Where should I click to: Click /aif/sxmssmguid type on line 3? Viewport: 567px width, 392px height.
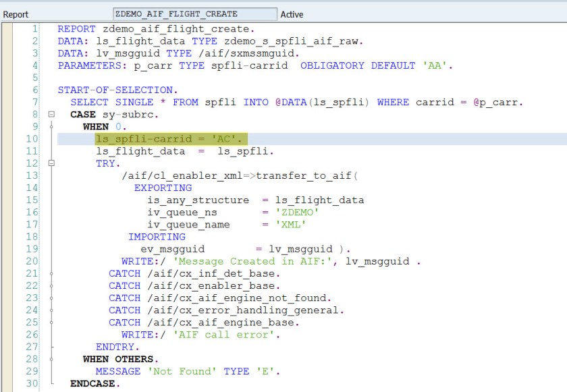246,53
